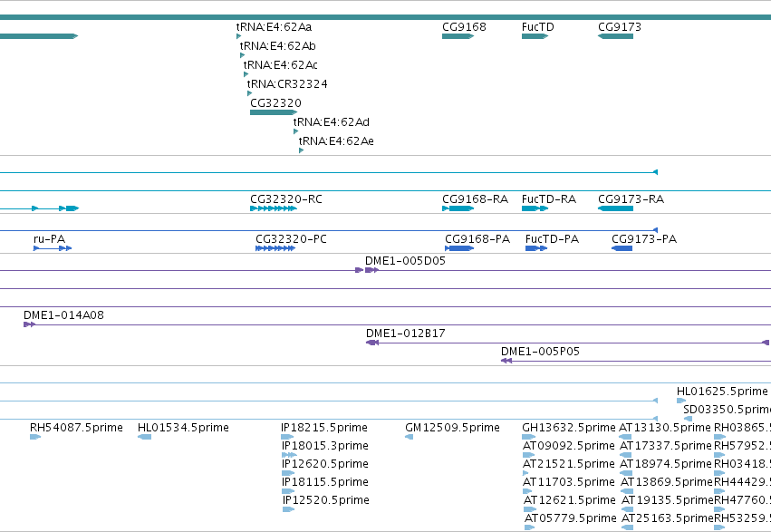
Task: Select the DME1-005D05 feature label
Action: point(405,261)
